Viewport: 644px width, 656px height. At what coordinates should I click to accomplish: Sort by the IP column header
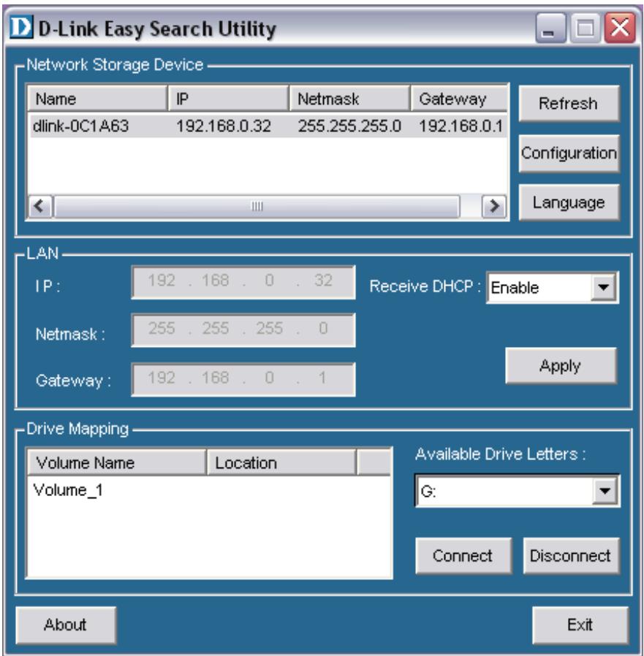(x=229, y=99)
